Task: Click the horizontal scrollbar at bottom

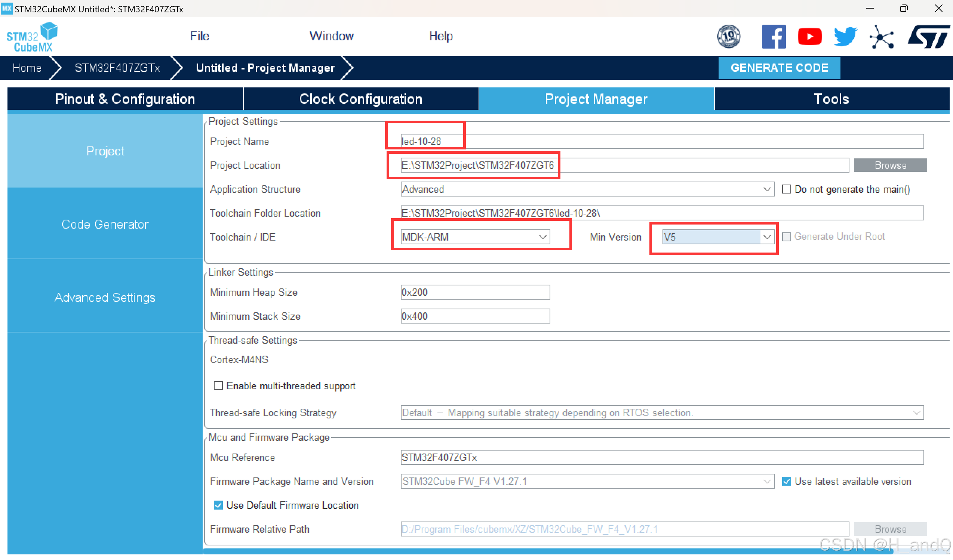Action: click(x=548, y=551)
